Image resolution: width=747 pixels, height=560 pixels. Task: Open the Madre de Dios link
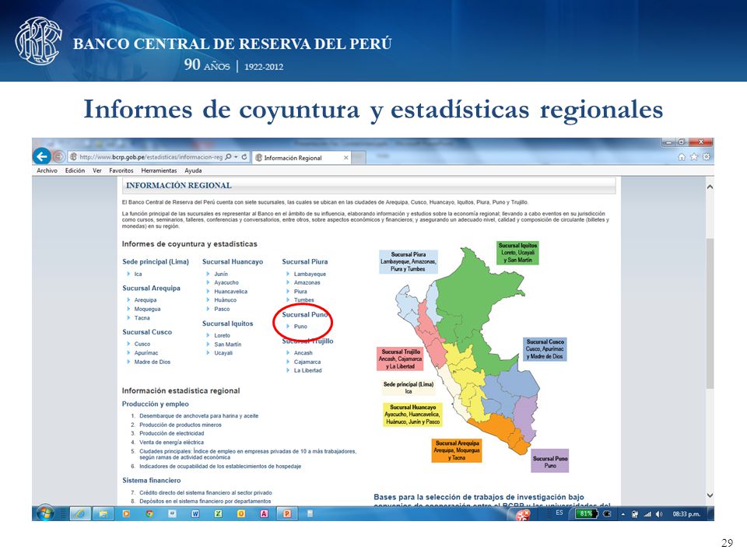click(152, 362)
